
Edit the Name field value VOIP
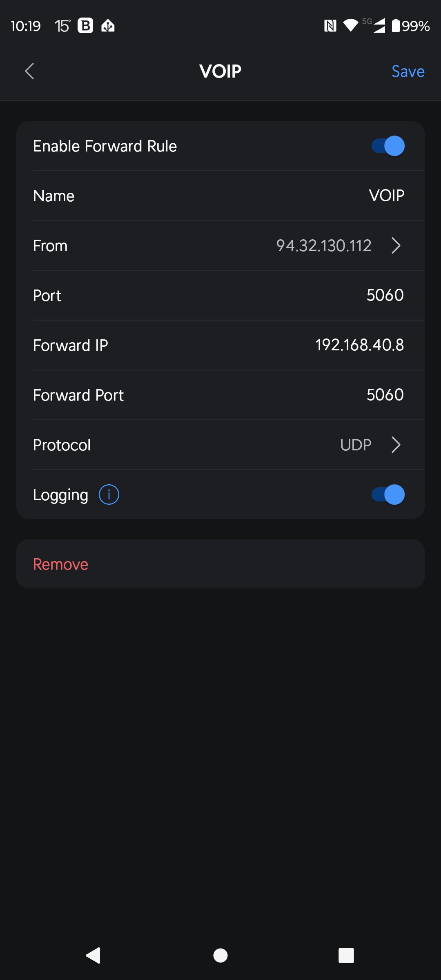pyautogui.click(x=386, y=196)
